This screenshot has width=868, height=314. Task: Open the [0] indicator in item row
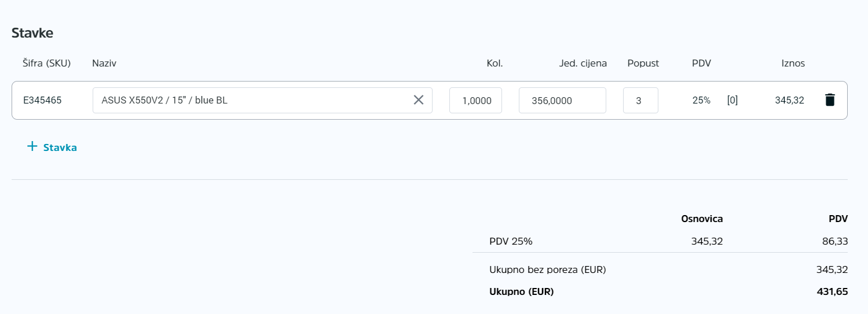coord(733,101)
